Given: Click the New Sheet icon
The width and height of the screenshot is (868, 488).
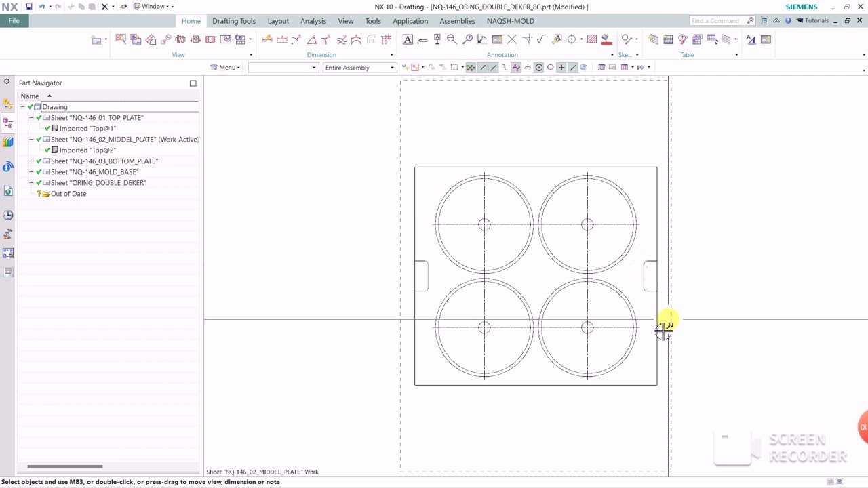Looking at the screenshot, I should coord(96,39).
